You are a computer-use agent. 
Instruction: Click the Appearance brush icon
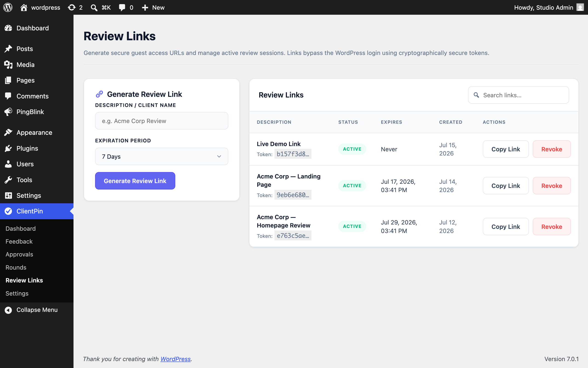coord(8,132)
